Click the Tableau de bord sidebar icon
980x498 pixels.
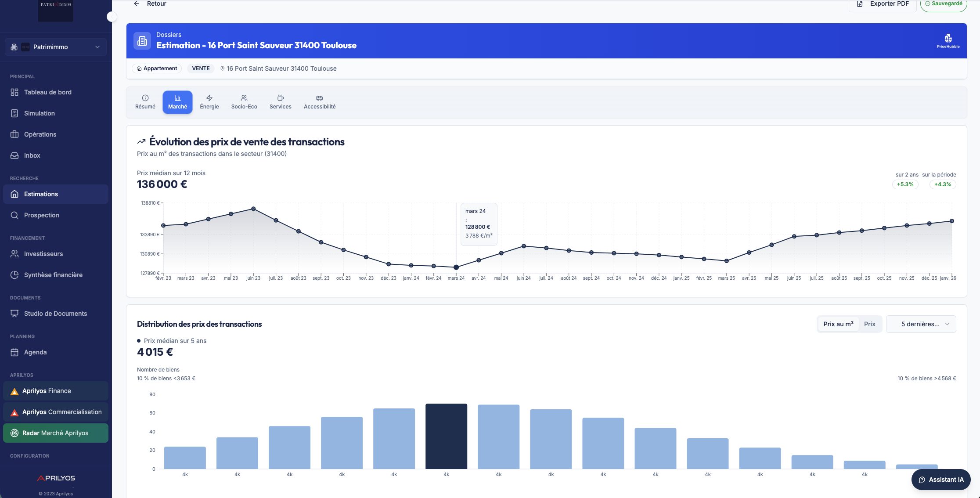point(14,92)
